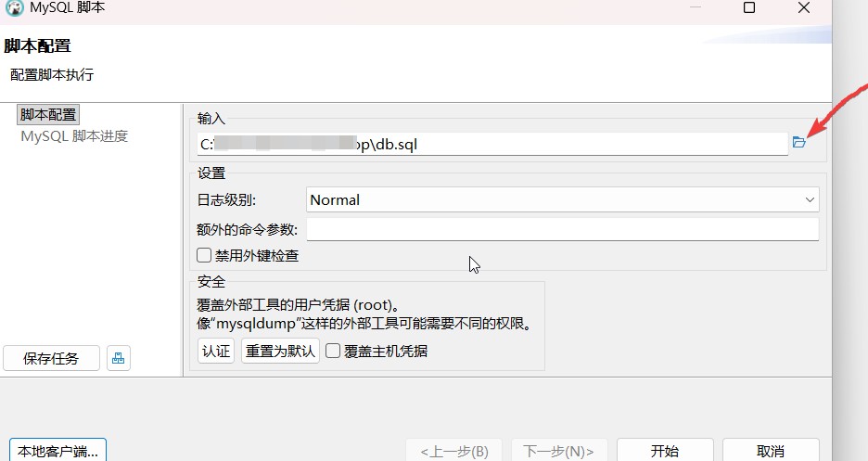Open the file browser folder icon
Image resolution: width=868 pixels, height=461 pixels.
(x=798, y=142)
